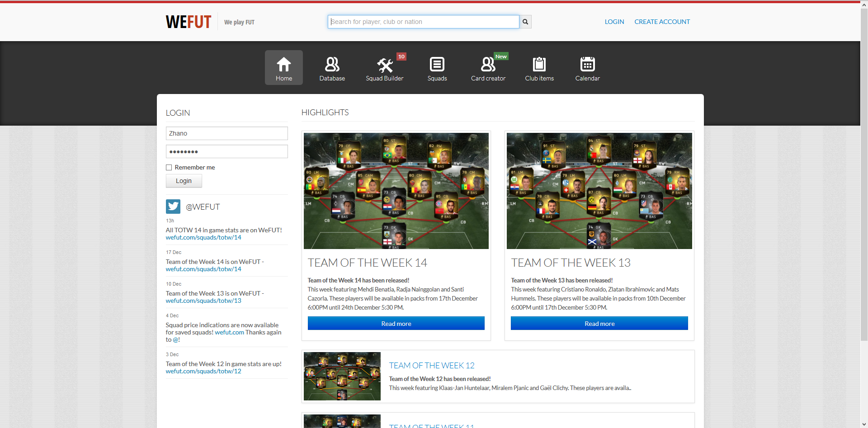Open the Team of the Week 12 thumbnail

[x=342, y=376]
